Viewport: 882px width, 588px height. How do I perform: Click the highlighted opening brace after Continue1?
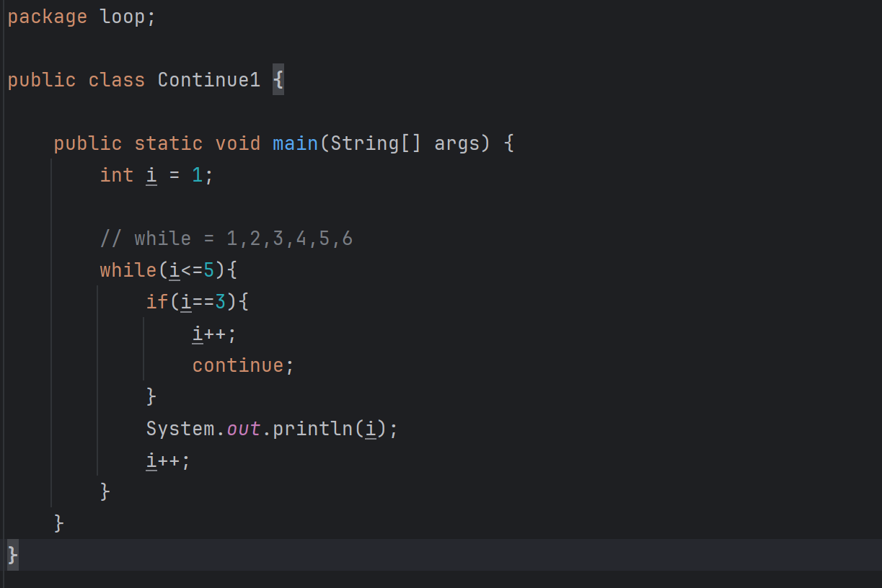[278, 80]
